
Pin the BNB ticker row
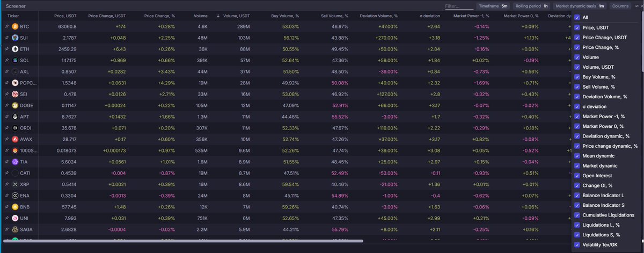point(6,207)
